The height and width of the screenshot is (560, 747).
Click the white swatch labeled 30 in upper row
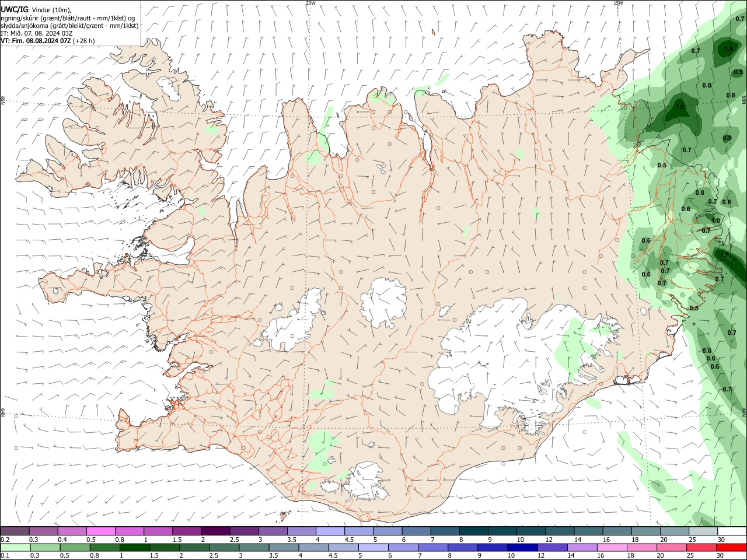tap(732, 531)
